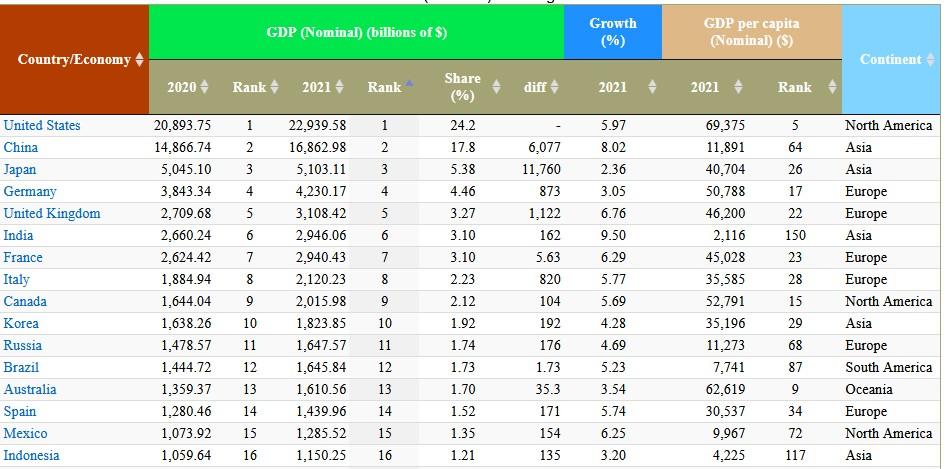The image size is (949, 469).
Task: Select Germany's 2020 GDP 3,843.34
Action: coord(186,191)
